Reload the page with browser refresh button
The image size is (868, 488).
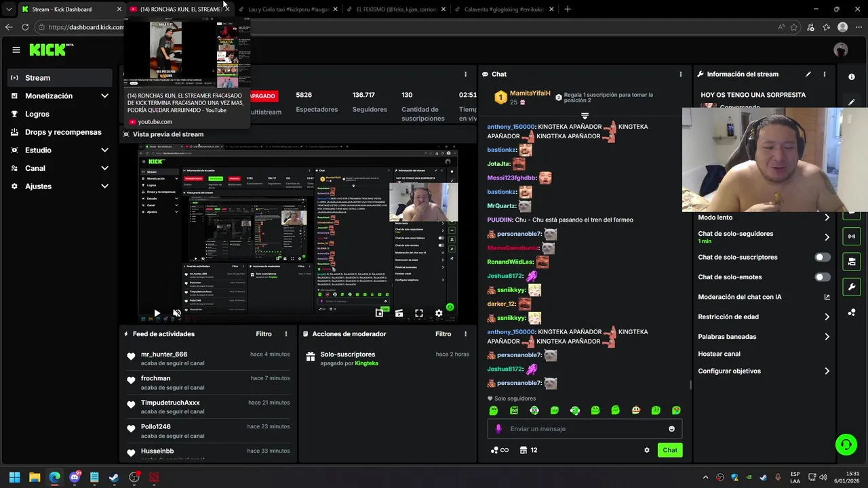click(25, 27)
